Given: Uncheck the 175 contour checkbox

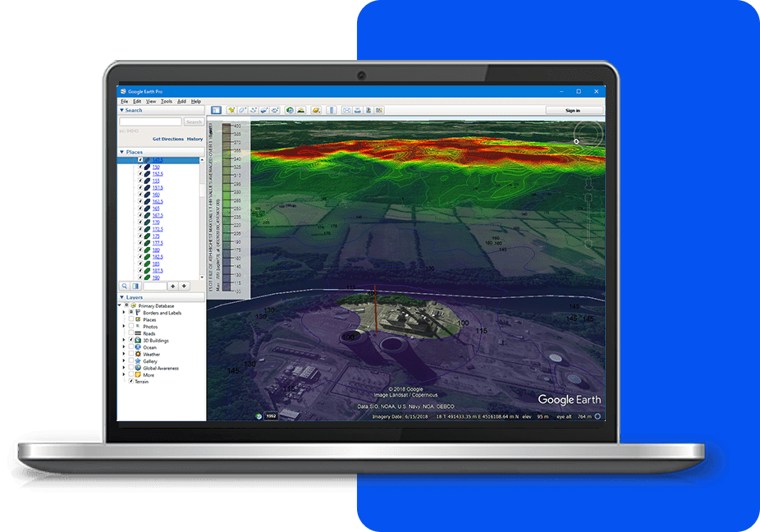Looking at the screenshot, I should (140, 236).
